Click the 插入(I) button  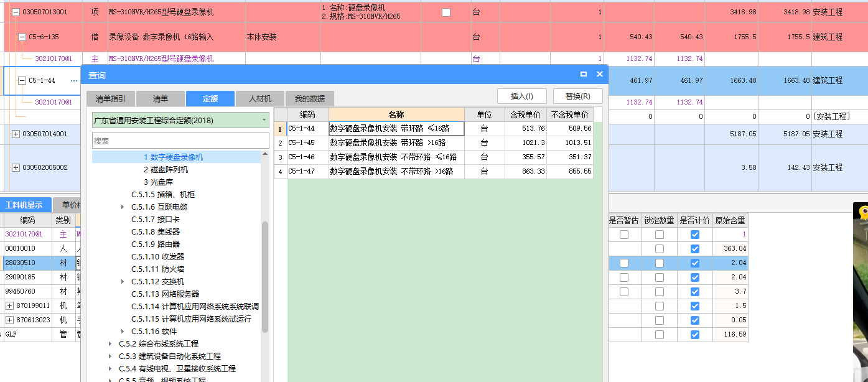(522, 96)
